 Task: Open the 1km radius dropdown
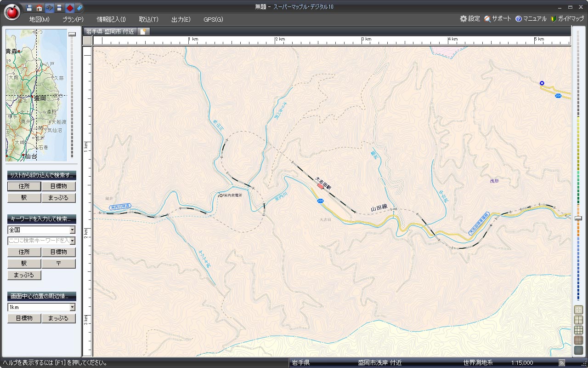click(72, 307)
